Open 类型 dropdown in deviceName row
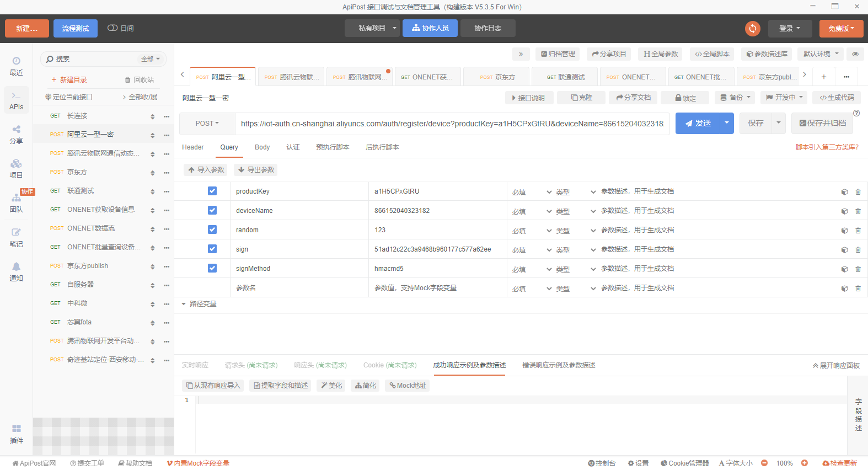The height and width of the screenshot is (475, 868). 576,211
